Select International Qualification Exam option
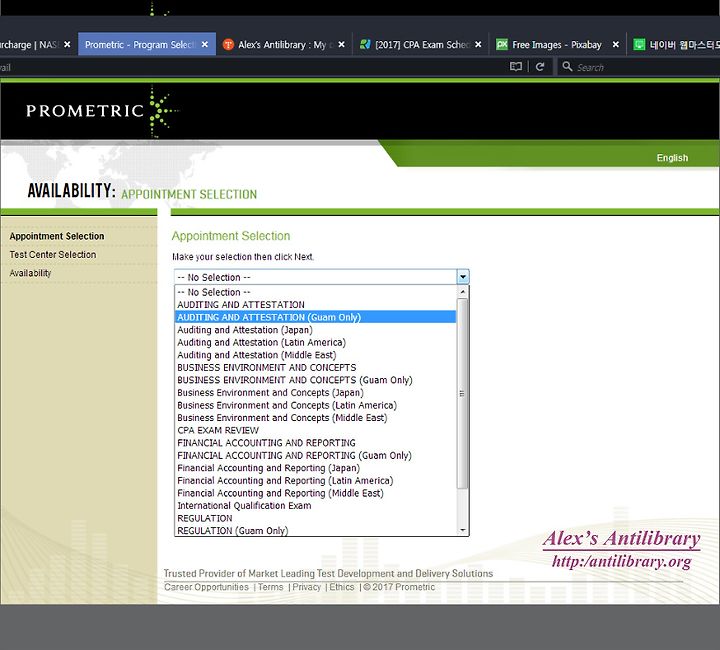Image resolution: width=720 pixels, height=650 pixels. 316,505
